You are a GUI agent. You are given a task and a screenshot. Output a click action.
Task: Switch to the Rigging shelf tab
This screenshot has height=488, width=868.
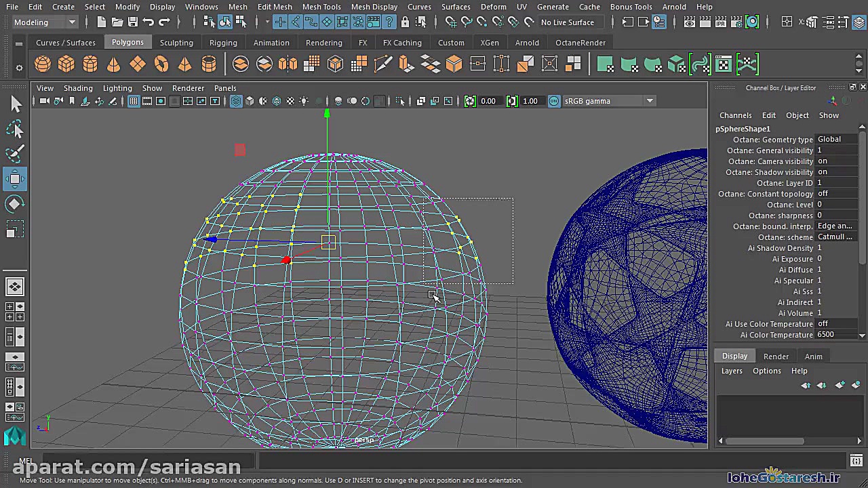223,43
